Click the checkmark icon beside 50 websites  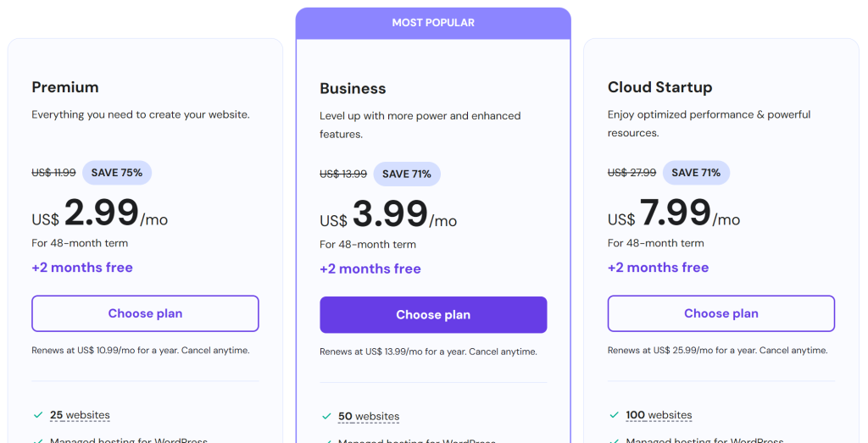coord(326,416)
